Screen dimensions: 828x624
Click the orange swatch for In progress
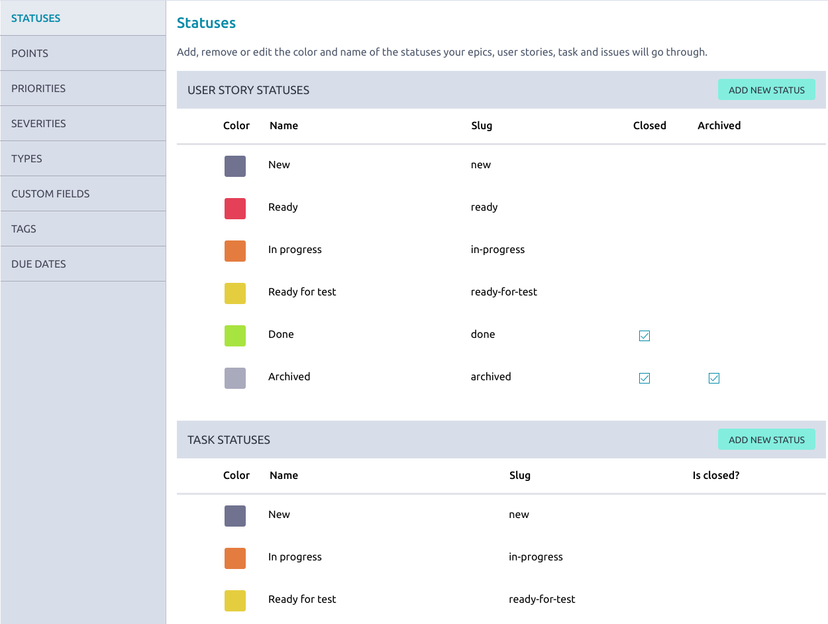click(x=234, y=250)
